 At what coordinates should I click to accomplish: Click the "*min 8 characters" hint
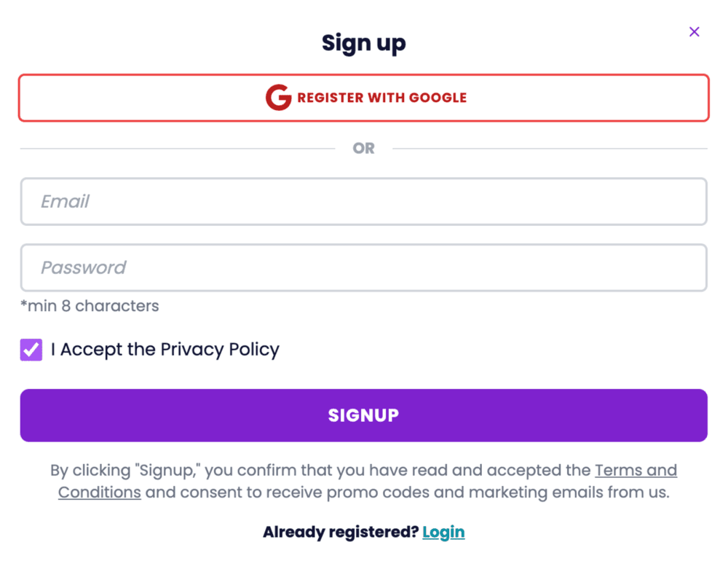[90, 306]
